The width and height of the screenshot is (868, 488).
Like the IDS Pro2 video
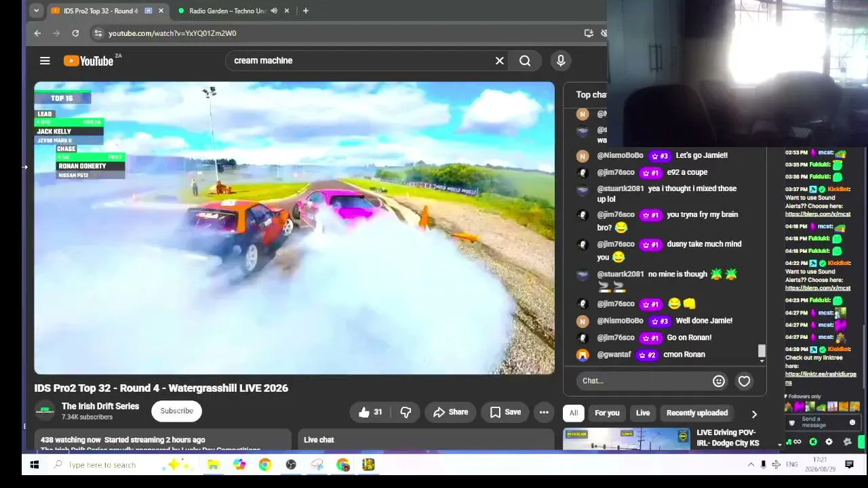(370, 412)
